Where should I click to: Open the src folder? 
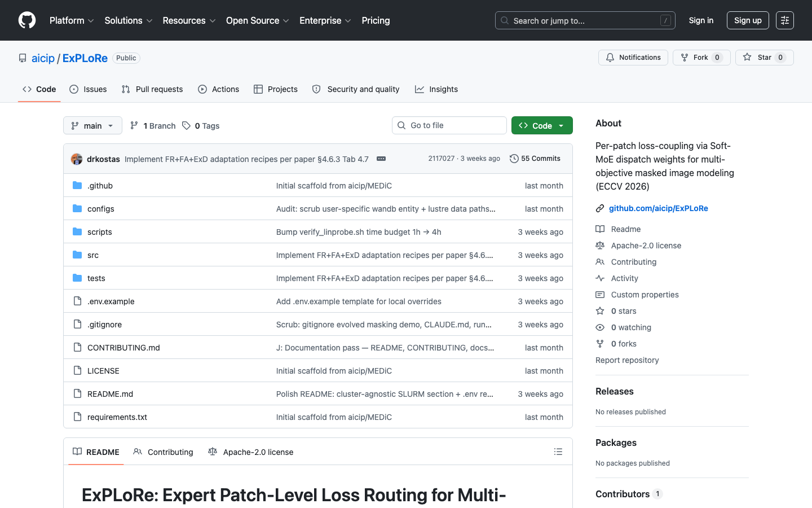pos(93,255)
